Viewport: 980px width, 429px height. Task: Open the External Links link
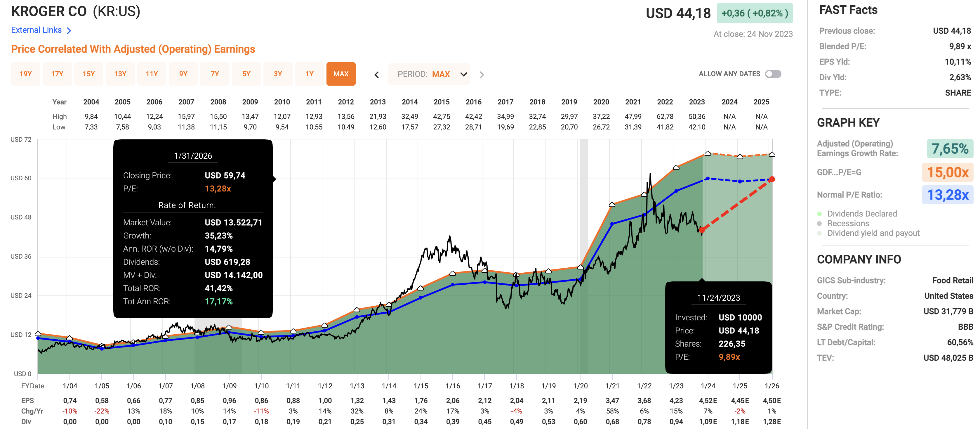coord(36,30)
